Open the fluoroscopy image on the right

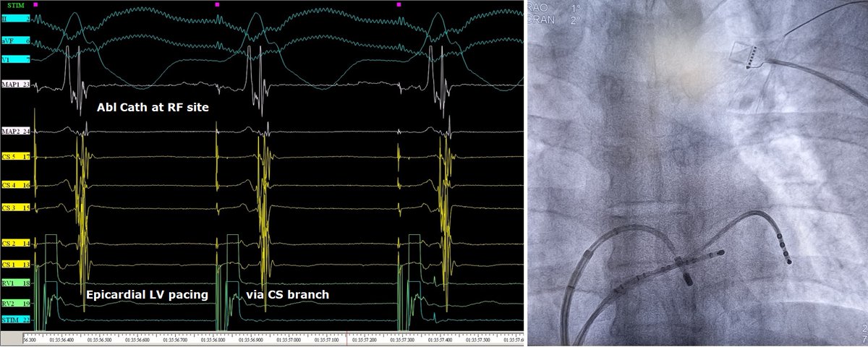[697, 173]
